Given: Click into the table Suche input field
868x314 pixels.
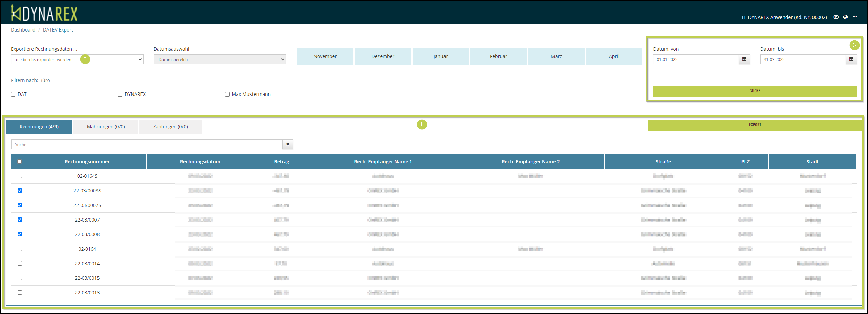Looking at the screenshot, I should [x=147, y=145].
